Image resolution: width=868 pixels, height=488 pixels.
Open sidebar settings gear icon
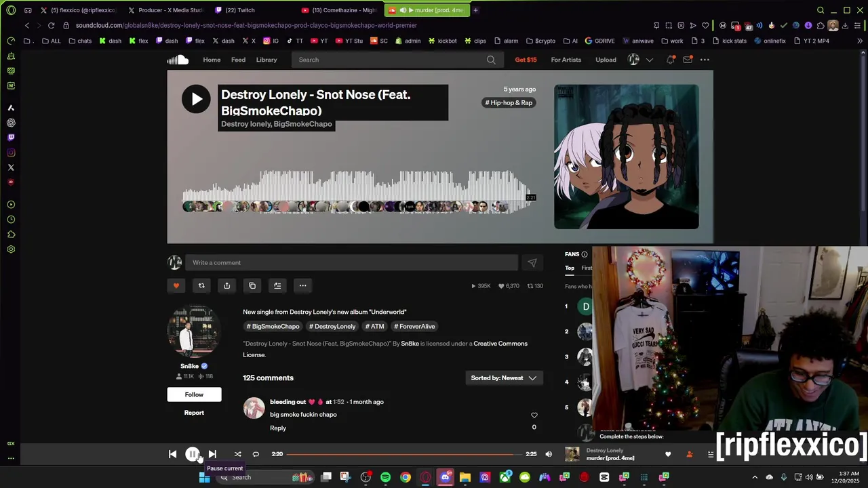pos(11,249)
